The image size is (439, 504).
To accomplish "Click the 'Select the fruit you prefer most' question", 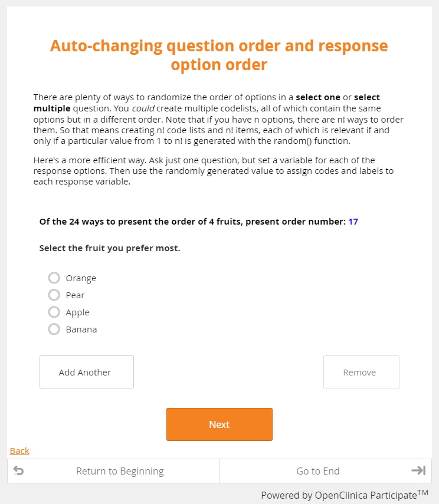I will 110,248.
